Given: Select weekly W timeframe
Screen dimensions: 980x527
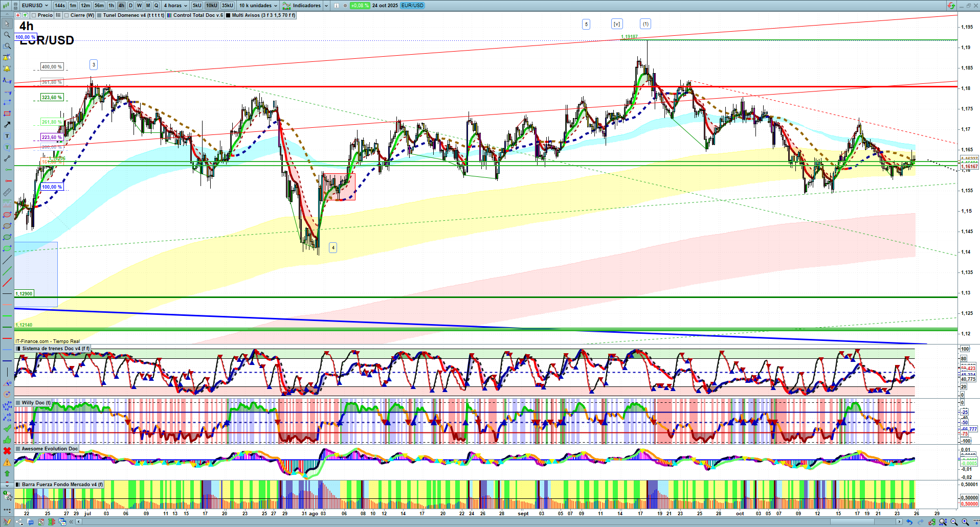Looking at the screenshot, I should [x=139, y=6].
